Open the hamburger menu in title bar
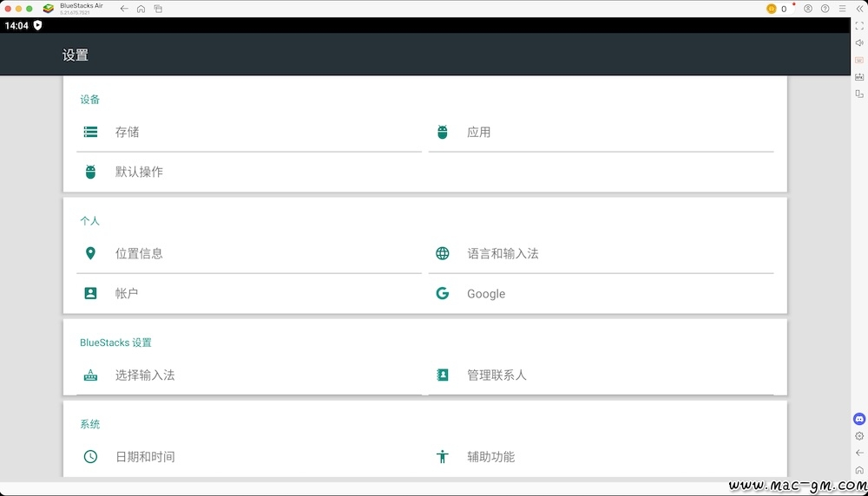Viewport: 868px width, 496px height. point(843,9)
